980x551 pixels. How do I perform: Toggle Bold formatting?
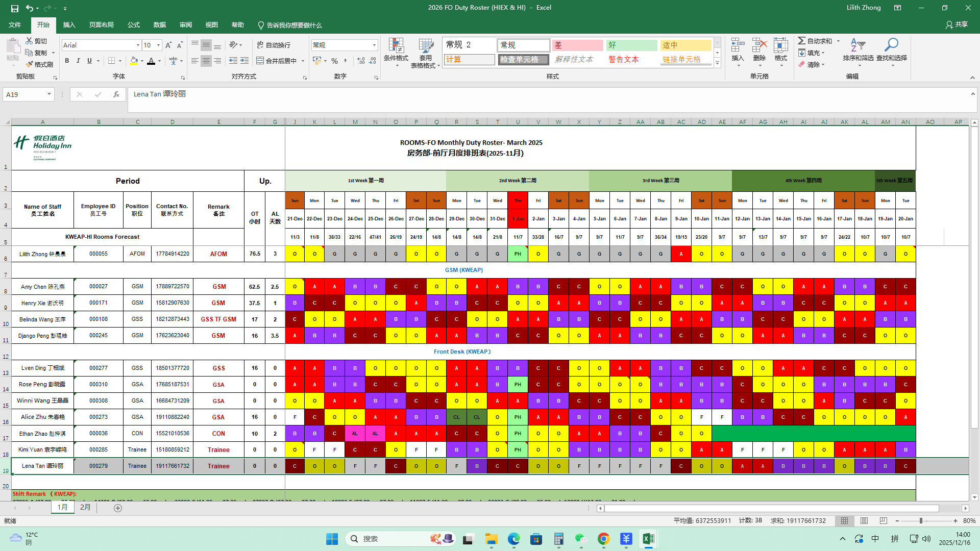(67, 61)
